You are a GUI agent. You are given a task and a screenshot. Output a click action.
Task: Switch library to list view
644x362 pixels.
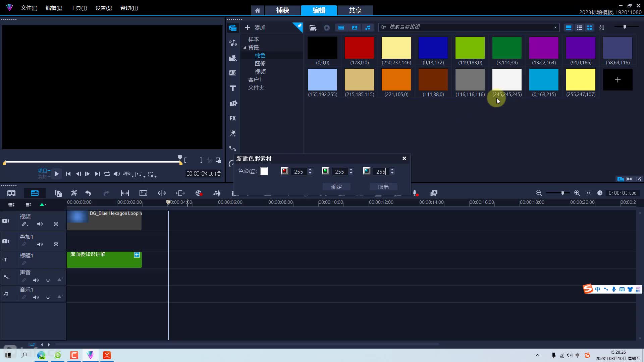coord(579,27)
